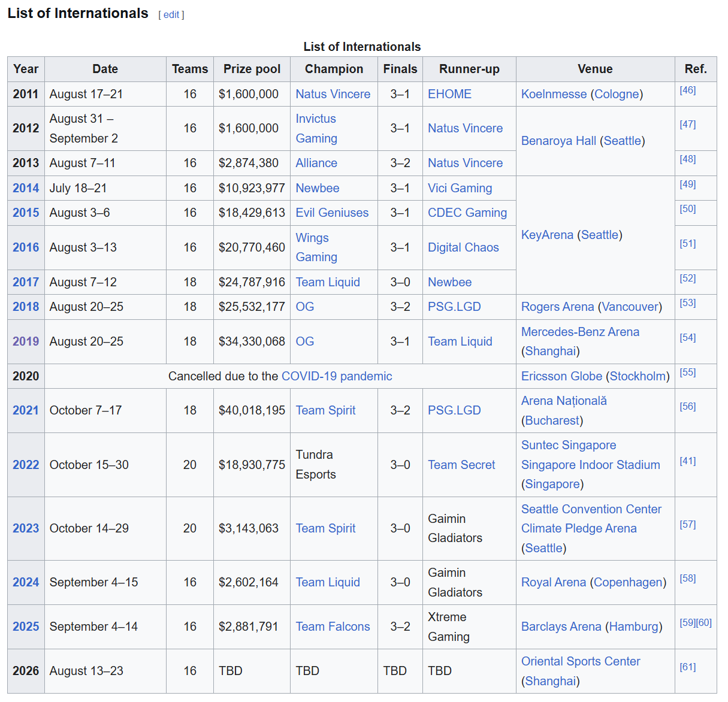The width and height of the screenshot is (728, 702).
Task: Open the Mercedes-Benz Arena link
Action: [580, 332]
